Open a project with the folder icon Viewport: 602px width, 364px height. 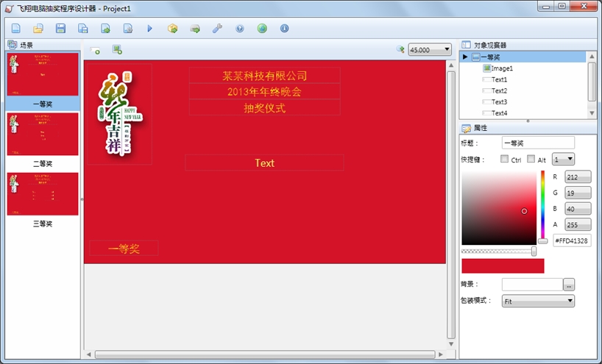point(38,29)
